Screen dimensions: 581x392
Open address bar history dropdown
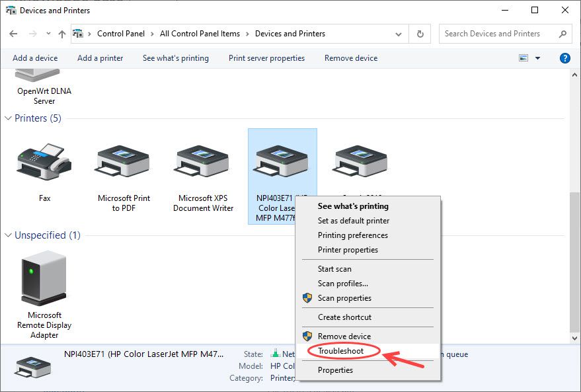tap(399, 34)
